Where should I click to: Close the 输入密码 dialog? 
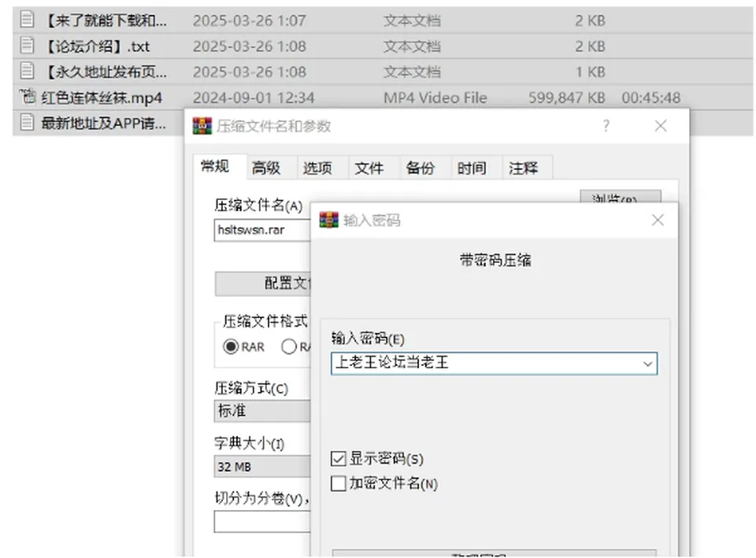click(x=658, y=220)
